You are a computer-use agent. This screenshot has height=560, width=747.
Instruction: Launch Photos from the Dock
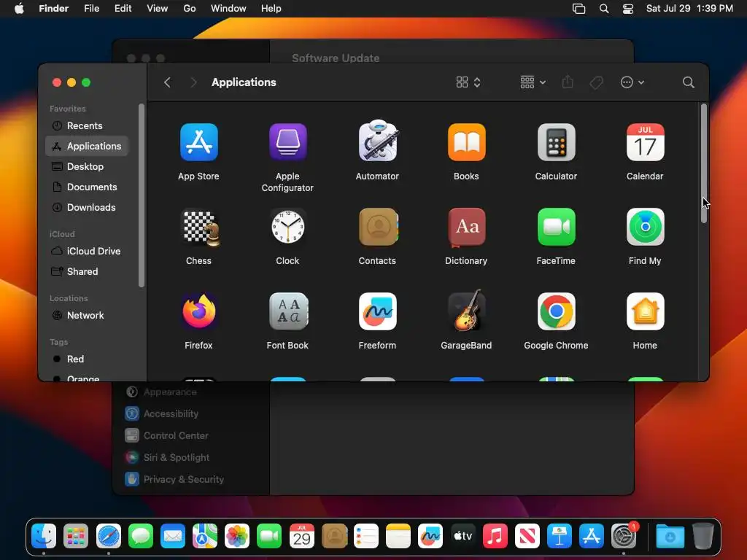237,536
